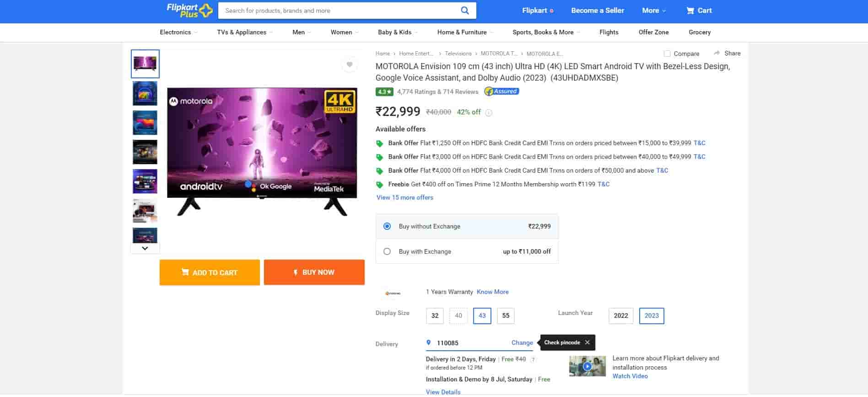Click the search products input field
The image size is (868, 397).
pos(339,11)
